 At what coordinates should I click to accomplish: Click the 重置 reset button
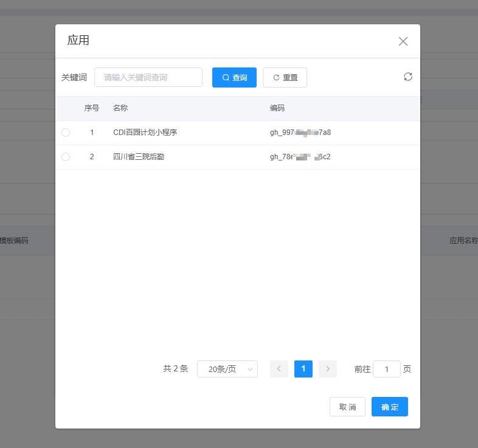[285, 78]
